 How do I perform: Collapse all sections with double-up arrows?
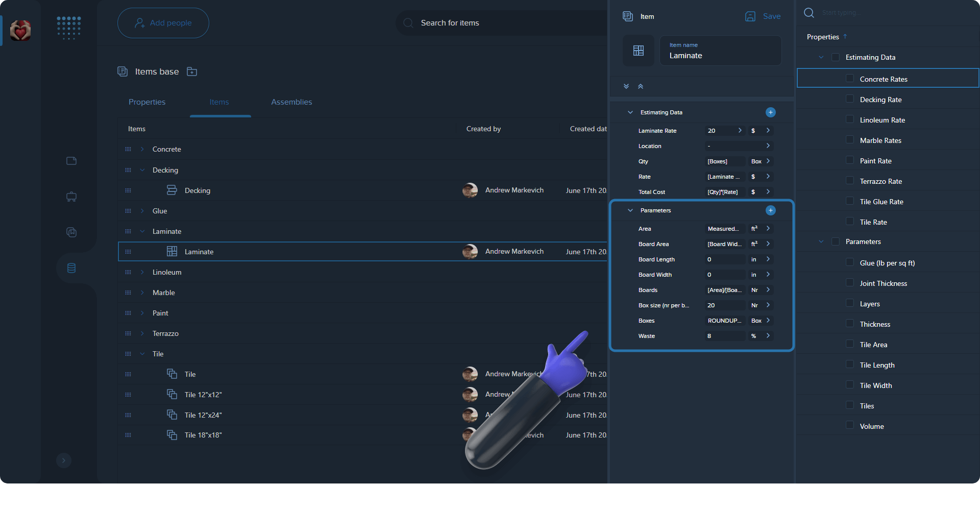(x=641, y=86)
